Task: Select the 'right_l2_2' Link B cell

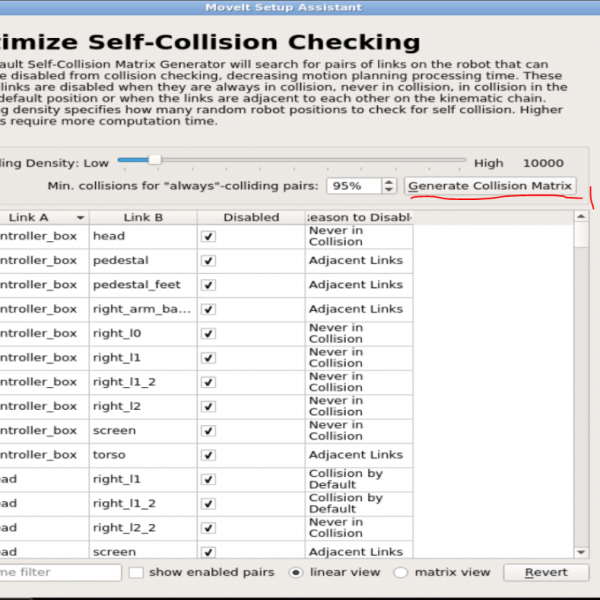Action: 143,528
